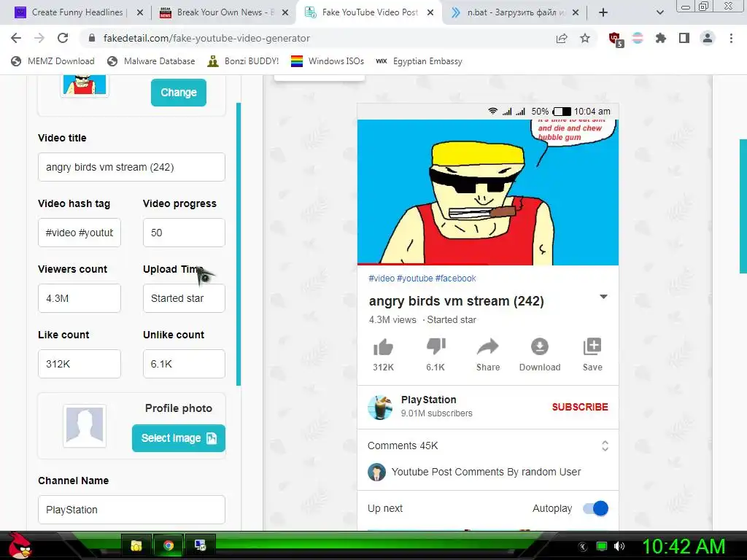
Task: Click the browser back arrow
Action: pos(16,38)
